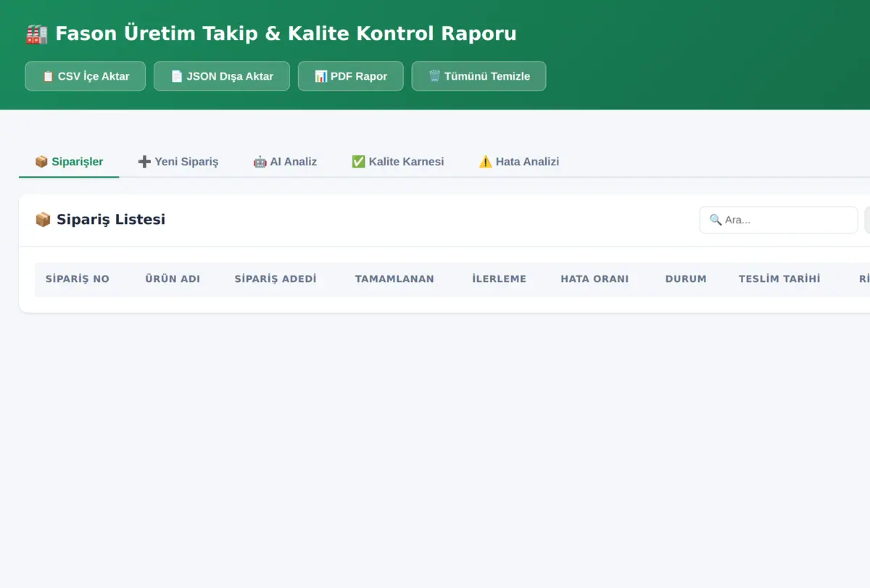Switch to the Siparişler tab
The image size is (870, 588).
point(69,162)
